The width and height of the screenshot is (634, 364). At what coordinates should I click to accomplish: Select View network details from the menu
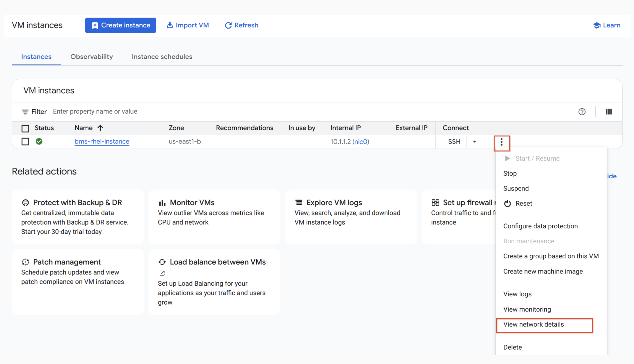pyautogui.click(x=533, y=324)
